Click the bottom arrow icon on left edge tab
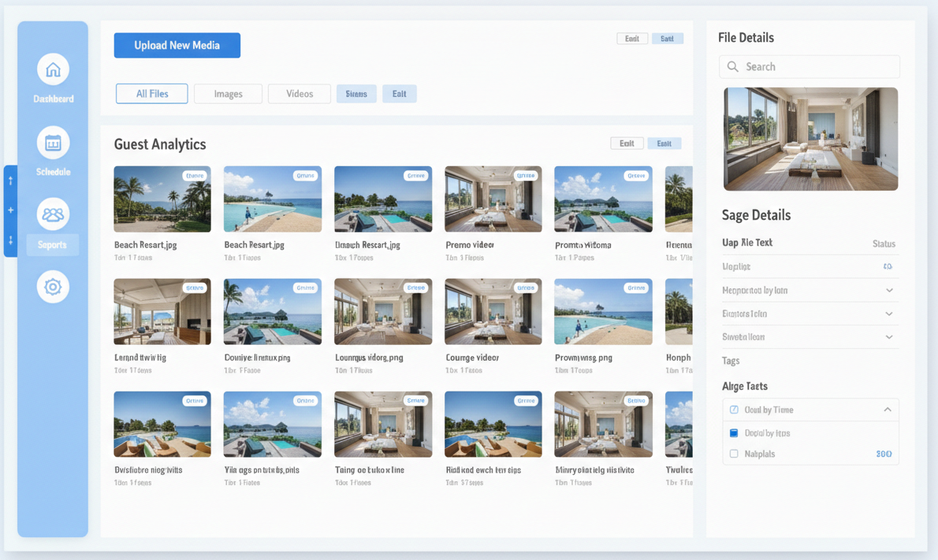Image resolution: width=938 pixels, height=560 pixels. tap(10, 240)
